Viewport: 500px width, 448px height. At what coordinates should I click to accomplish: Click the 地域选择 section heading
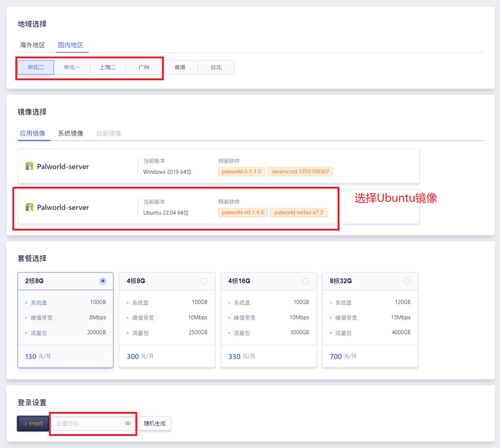(32, 24)
